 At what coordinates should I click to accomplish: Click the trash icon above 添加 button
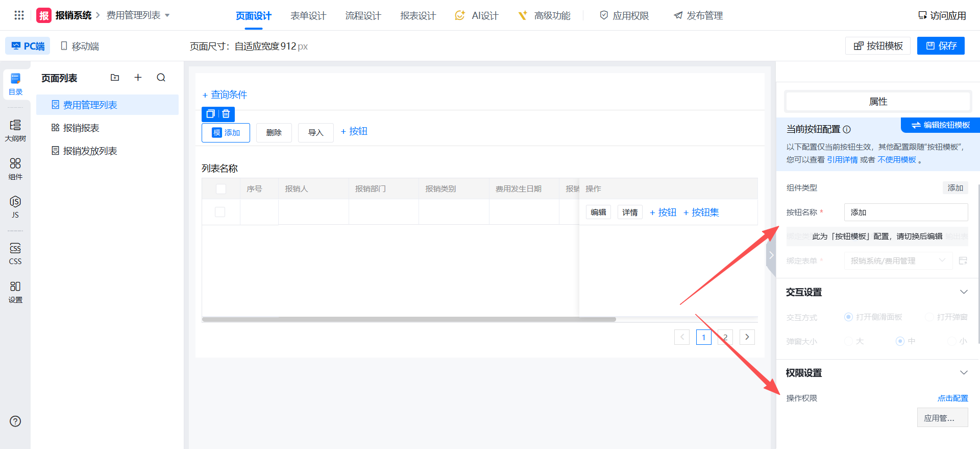coord(226,114)
